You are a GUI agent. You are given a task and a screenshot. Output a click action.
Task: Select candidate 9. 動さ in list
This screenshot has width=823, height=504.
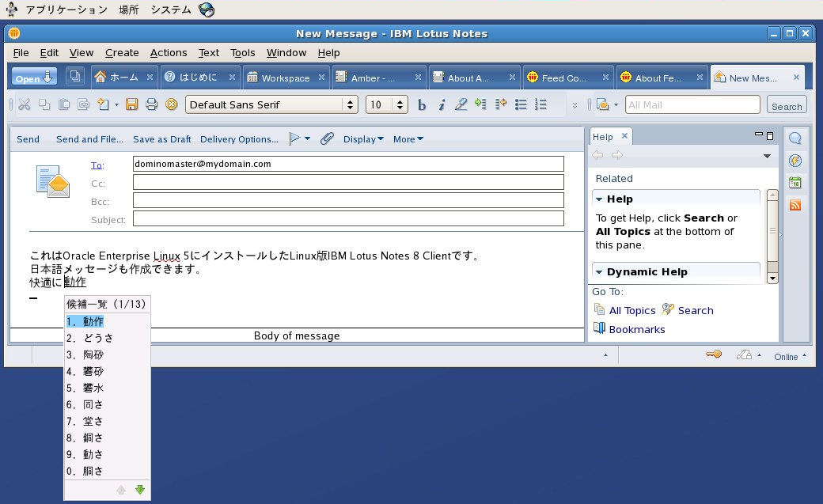107,454
